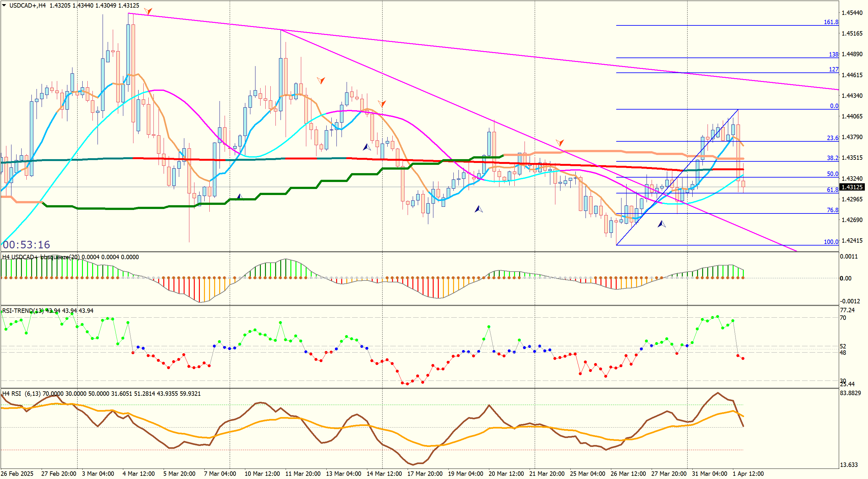
Task: Select the 61.8 Fibonacci retracement label
Action: (832, 190)
